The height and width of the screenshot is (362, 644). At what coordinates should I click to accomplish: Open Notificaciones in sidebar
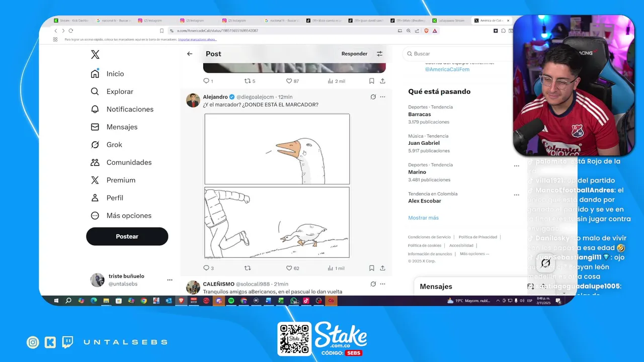(122, 109)
